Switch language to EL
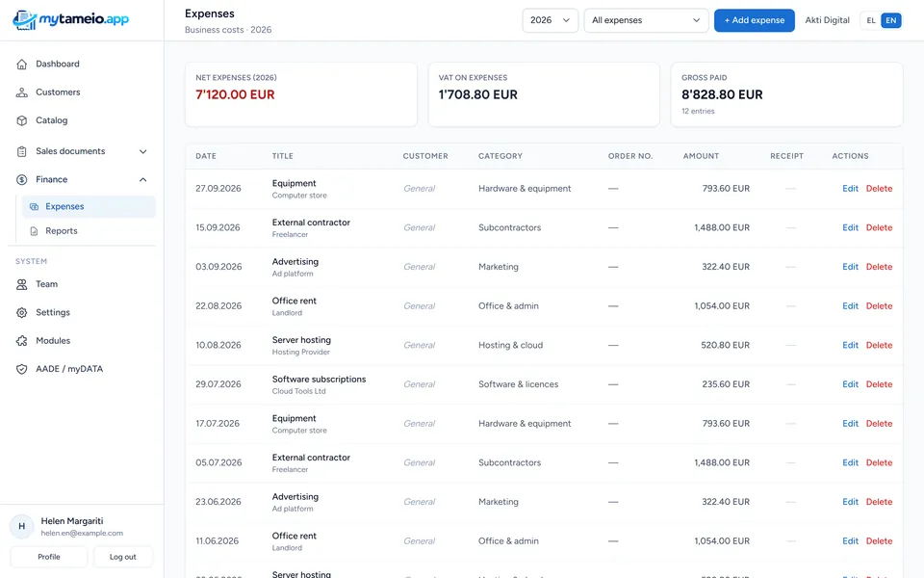 tap(871, 20)
